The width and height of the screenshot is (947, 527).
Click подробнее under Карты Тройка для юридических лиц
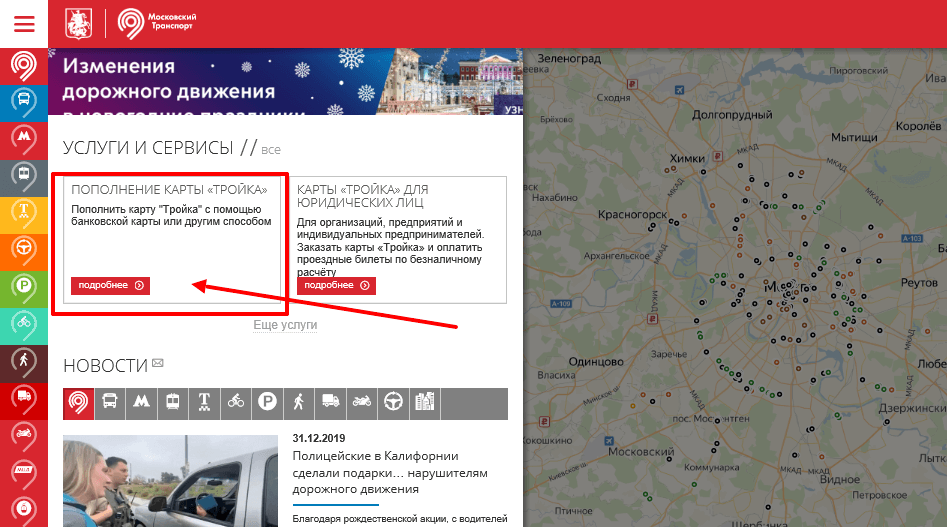pyautogui.click(x=336, y=286)
